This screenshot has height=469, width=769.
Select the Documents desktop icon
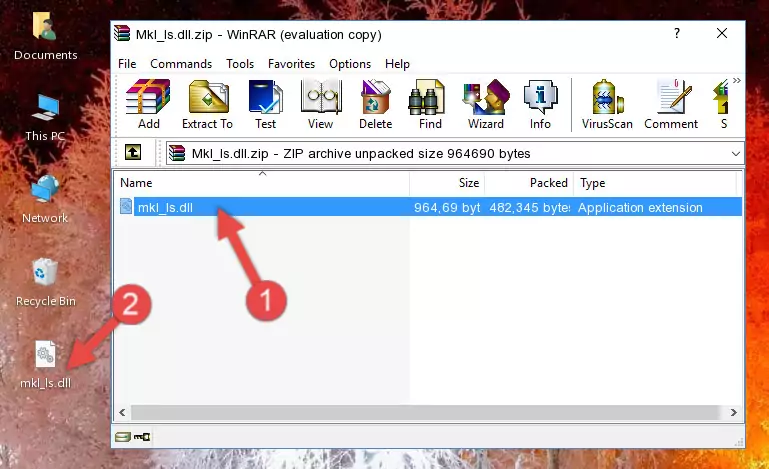[45, 37]
